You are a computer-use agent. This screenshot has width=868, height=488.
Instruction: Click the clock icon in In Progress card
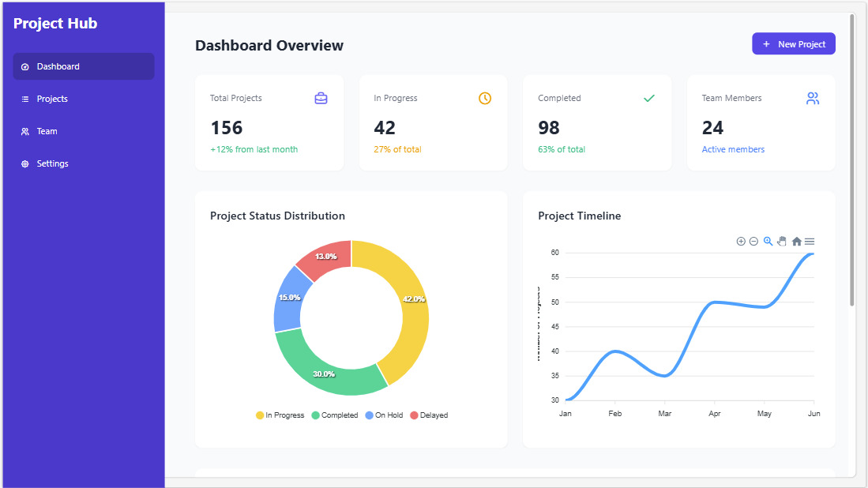tap(485, 99)
